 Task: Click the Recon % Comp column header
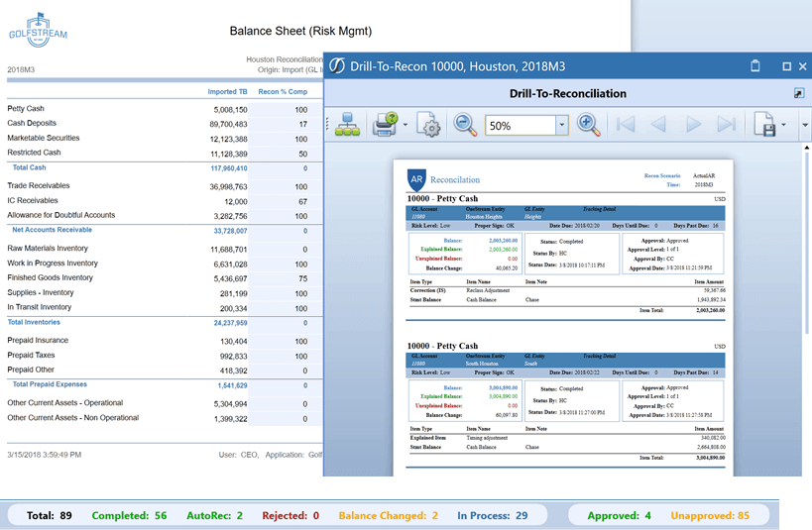pos(283,91)
